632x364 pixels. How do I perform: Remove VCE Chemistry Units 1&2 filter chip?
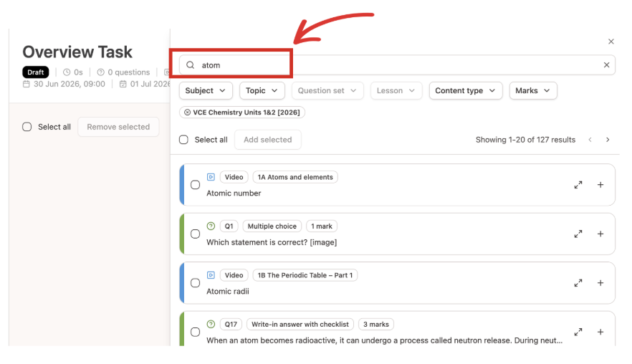[x=188, y=112]
